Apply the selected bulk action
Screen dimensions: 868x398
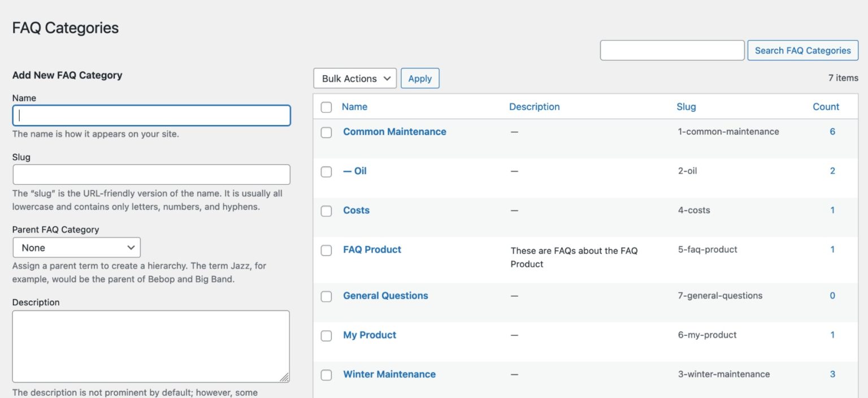point(420,78)
